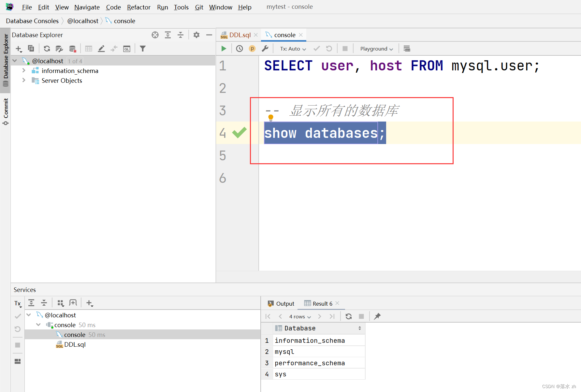This screenshot has height=392, width=581.
Task: Click the intention lightbulb in editor
Action: tap(270, 118)
